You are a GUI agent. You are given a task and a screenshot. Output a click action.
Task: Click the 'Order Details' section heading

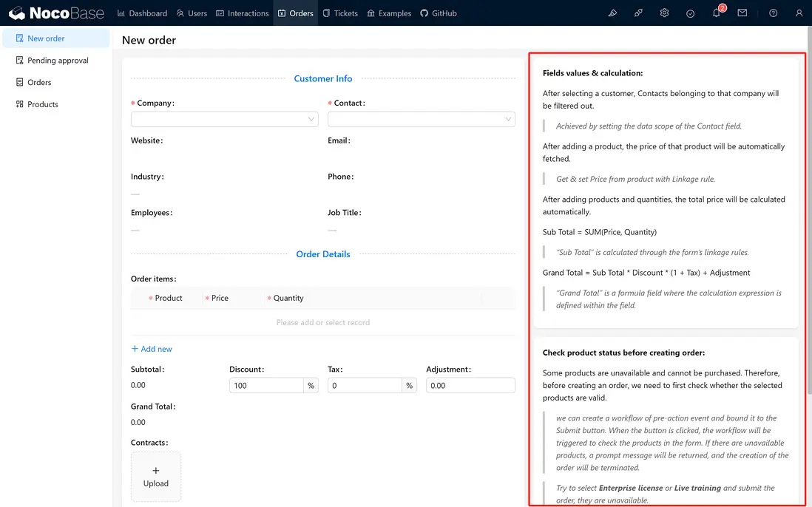click(323, 254)
